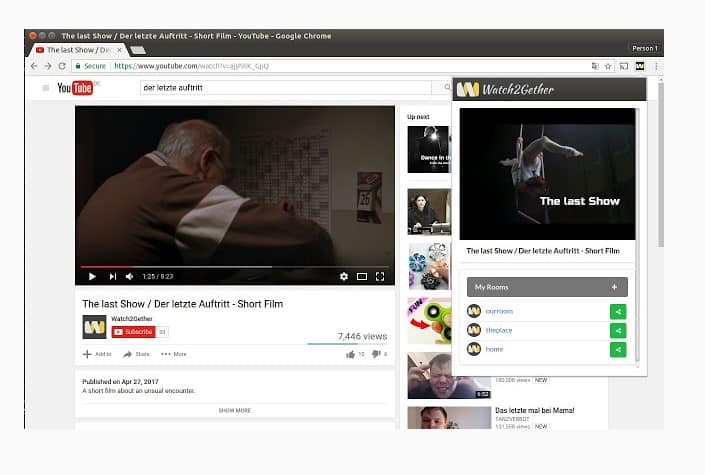Open video settings gear
The width and height of the screenshot is (705, 475).
pos(344,276)
